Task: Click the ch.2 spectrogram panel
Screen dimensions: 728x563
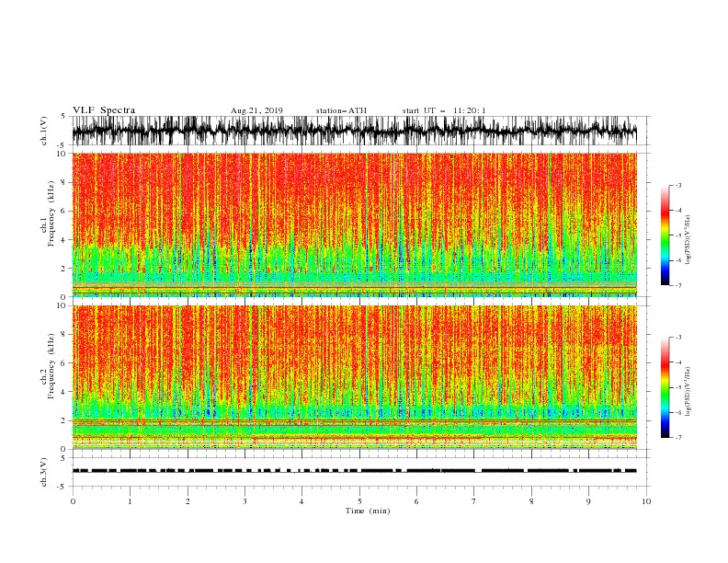Action: click(x=354, y=377)
